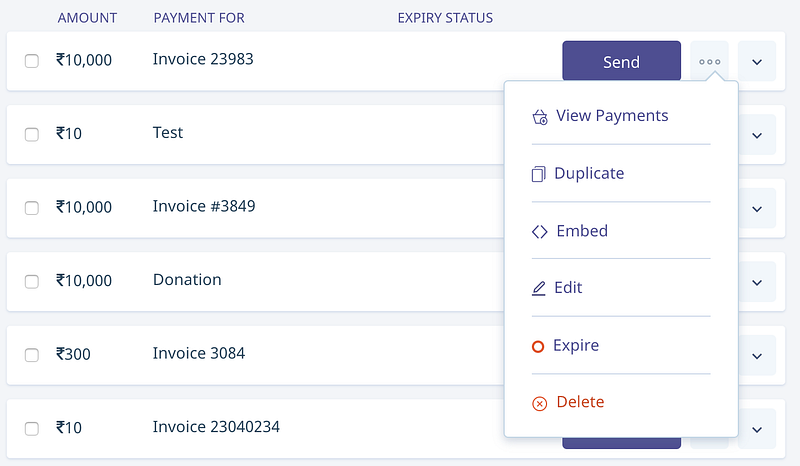800x466 pixels.
Task: Click the Embed code brackets icon
Action: [540, 232]
